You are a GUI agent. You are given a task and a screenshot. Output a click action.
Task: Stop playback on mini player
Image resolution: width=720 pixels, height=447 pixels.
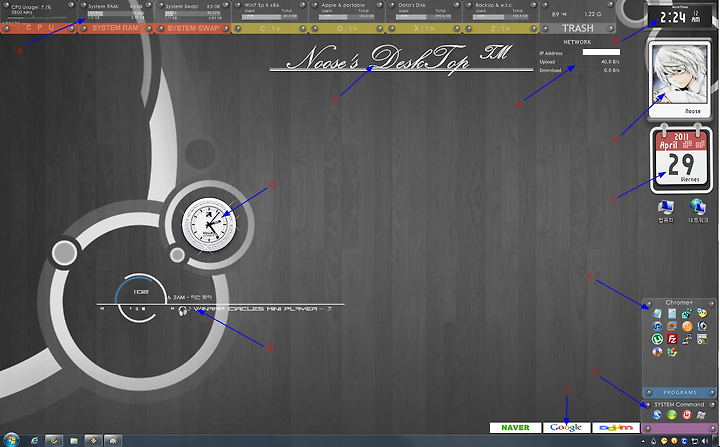144,309
